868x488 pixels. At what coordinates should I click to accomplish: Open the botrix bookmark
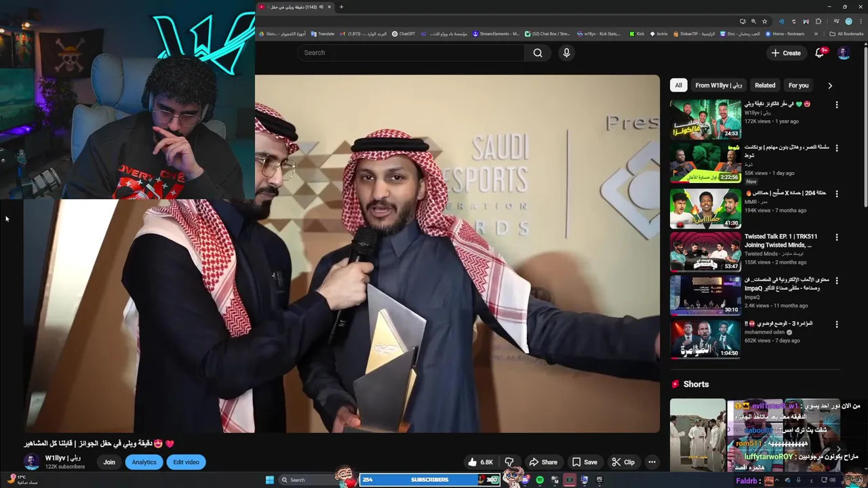pyautogui.click(x=658, y=33)
